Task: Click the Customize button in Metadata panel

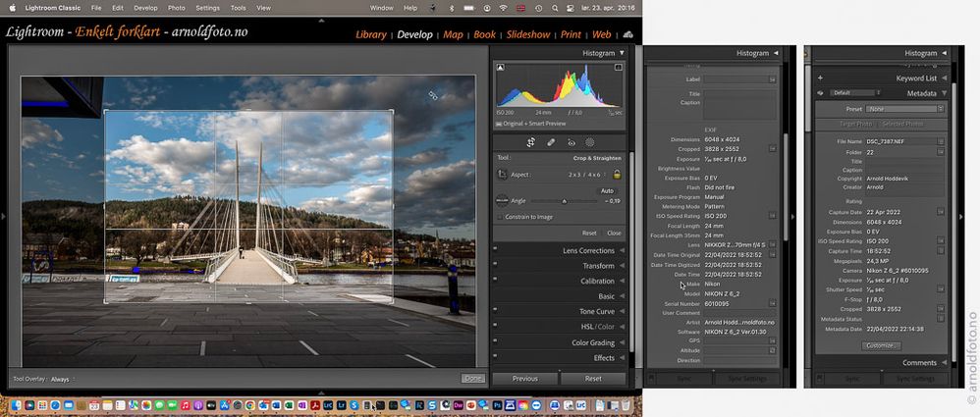Action: point(881,345)
